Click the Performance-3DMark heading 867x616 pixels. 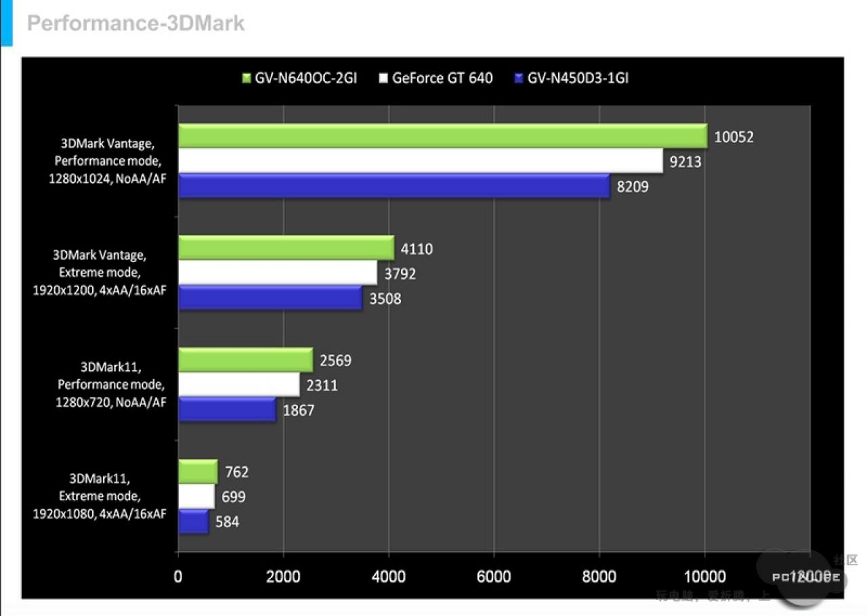tap(135, 24)
